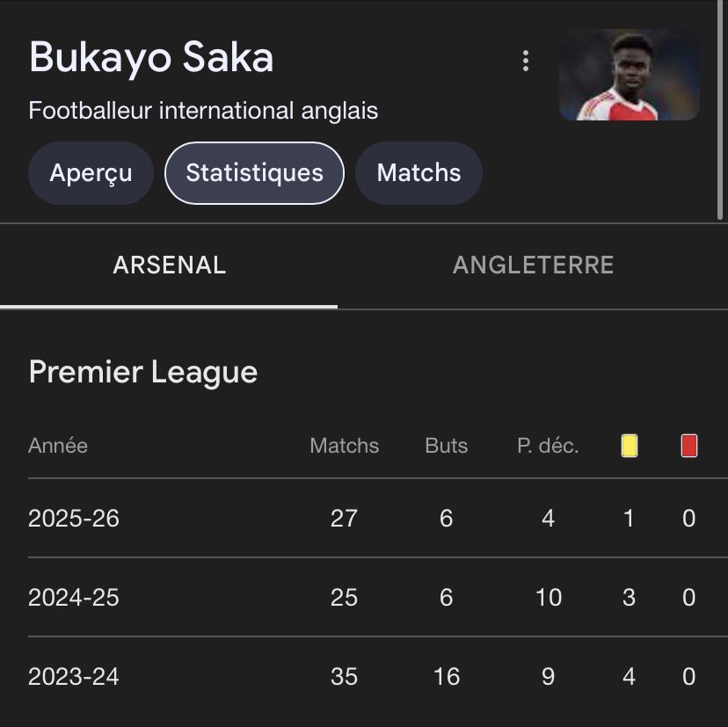This screenshot has height=727, width=728.
Task: Click the Buts column header
Action: tap(446, 446)
